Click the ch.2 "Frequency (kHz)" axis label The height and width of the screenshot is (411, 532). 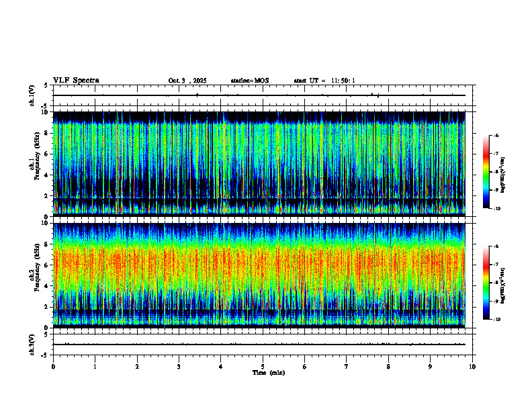coord(37,267)
